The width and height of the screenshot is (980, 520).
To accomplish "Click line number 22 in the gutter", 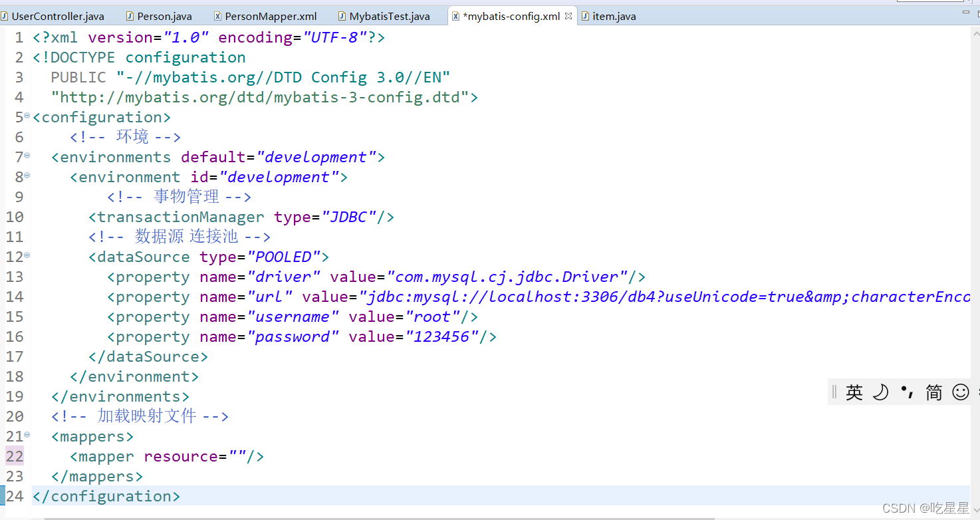I will tap(15, 456).
